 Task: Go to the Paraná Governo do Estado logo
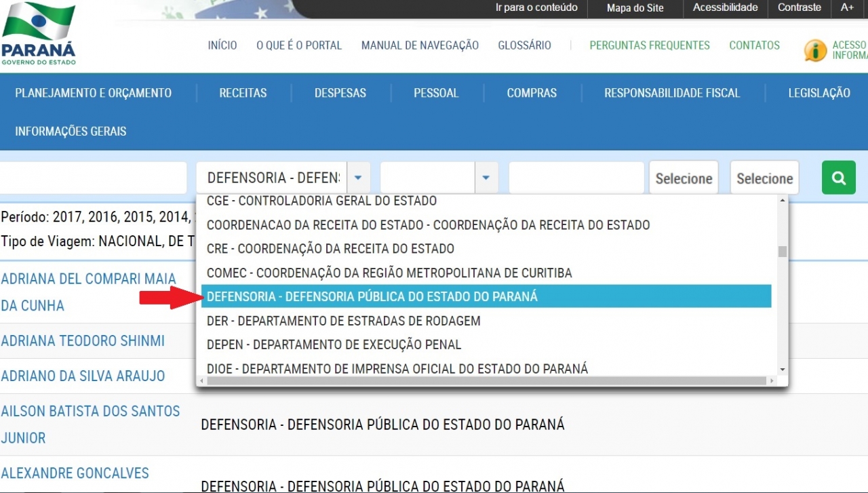coord(39,34)
